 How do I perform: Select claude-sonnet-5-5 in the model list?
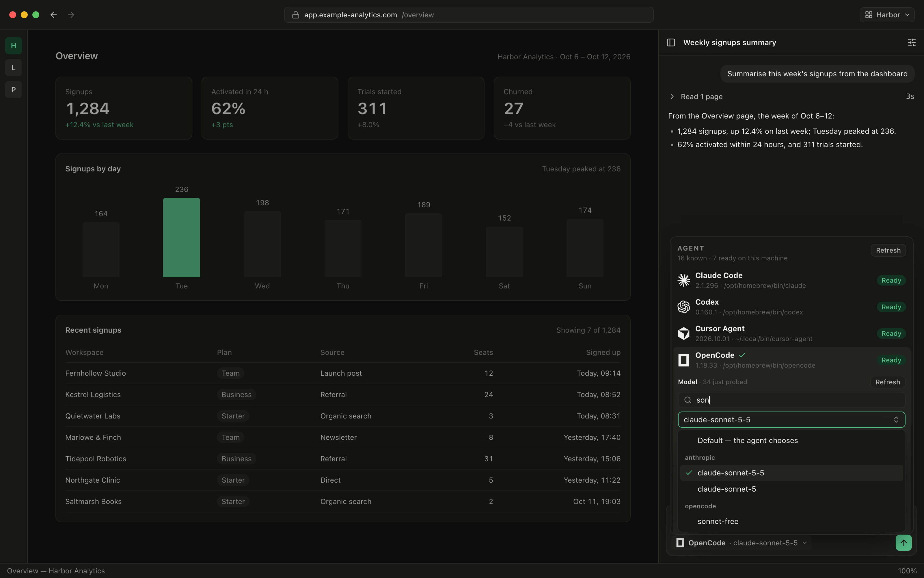tap(791, 473)
